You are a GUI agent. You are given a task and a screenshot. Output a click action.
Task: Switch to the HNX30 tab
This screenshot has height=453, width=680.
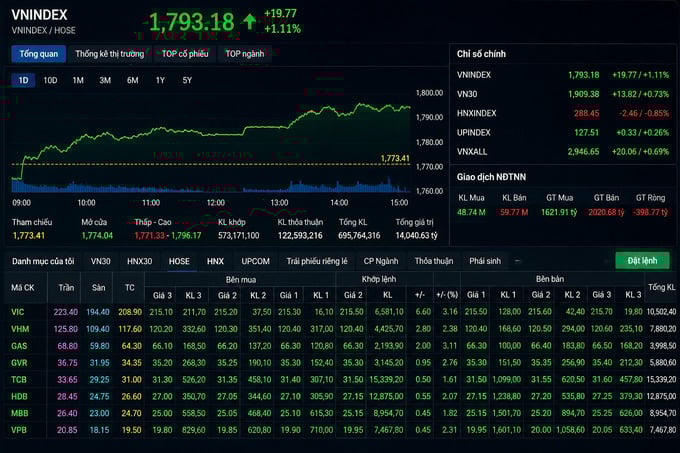click(x=139, y=261)
